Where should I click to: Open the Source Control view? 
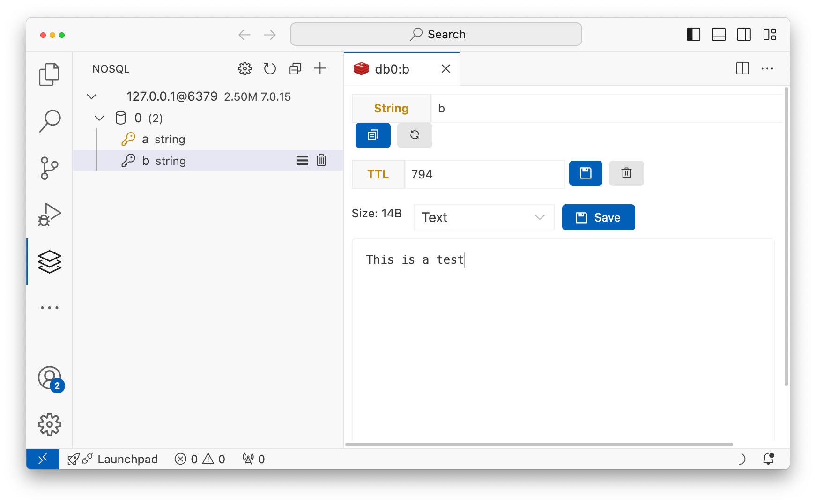click(49, 168)
